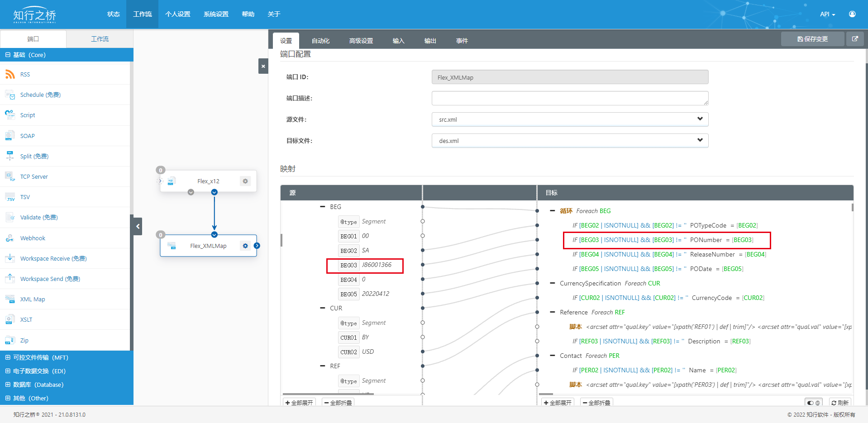
Task: Click the Webhook port icon
Action: [x=10, y=238]
